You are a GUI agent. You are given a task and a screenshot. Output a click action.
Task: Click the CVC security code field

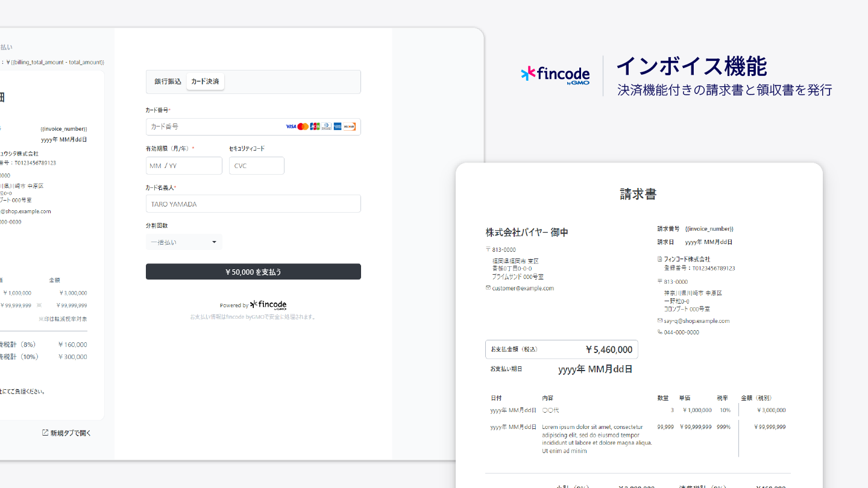256,166
